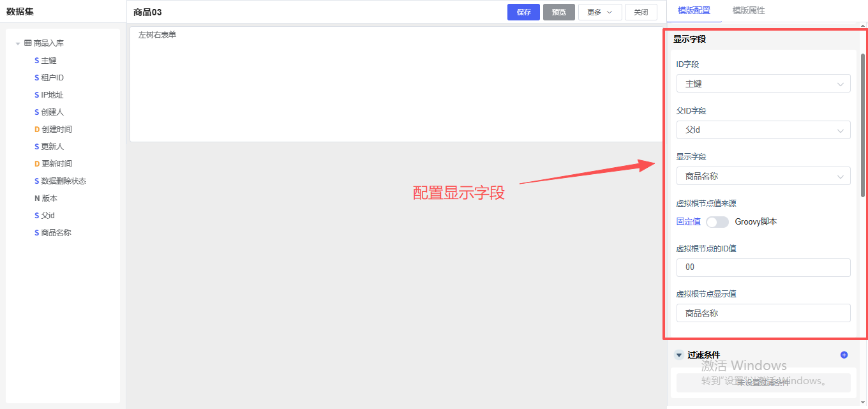Viewport: 868px width, 409px height.
Task: Collapse the 过滤条件 section
Action: 678,355
